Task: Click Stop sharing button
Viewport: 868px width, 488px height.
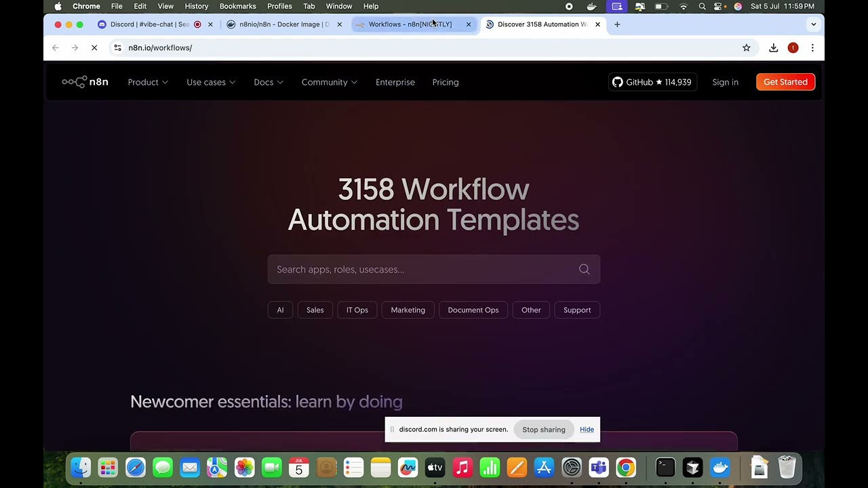Action: (x=544, y=429)
